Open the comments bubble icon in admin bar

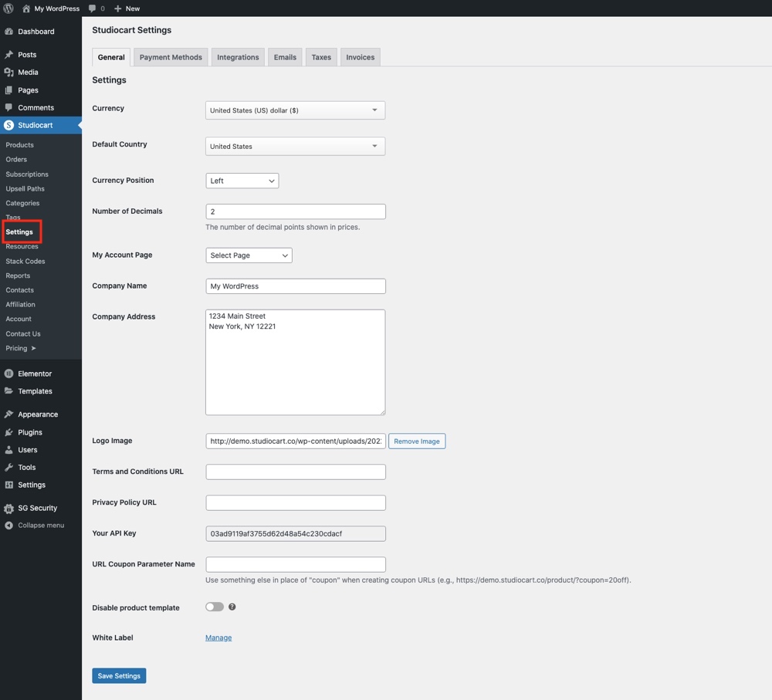coord(93,8)
